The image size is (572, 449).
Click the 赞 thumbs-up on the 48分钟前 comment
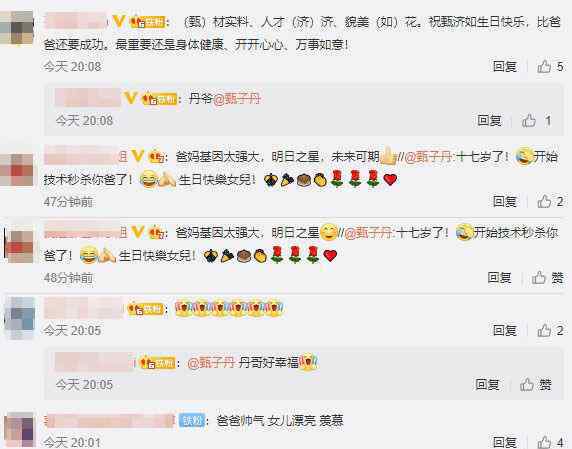(x=539, y=278)
